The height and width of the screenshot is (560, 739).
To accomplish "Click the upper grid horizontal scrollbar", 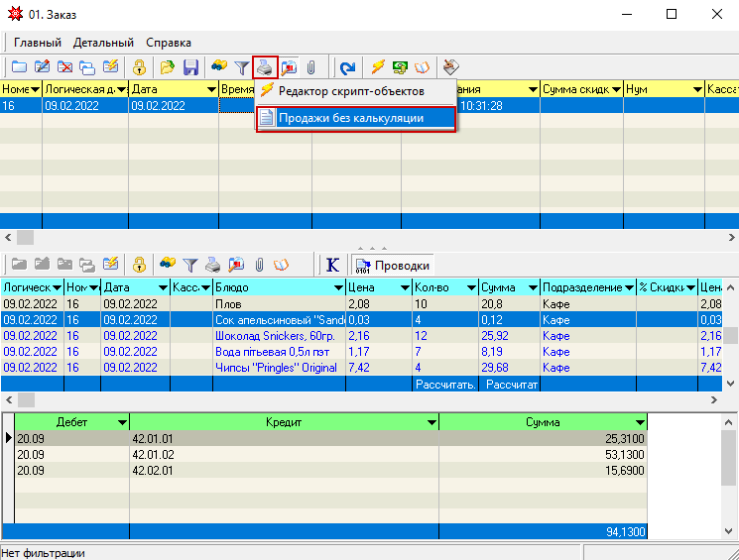I will click(369, 238).
